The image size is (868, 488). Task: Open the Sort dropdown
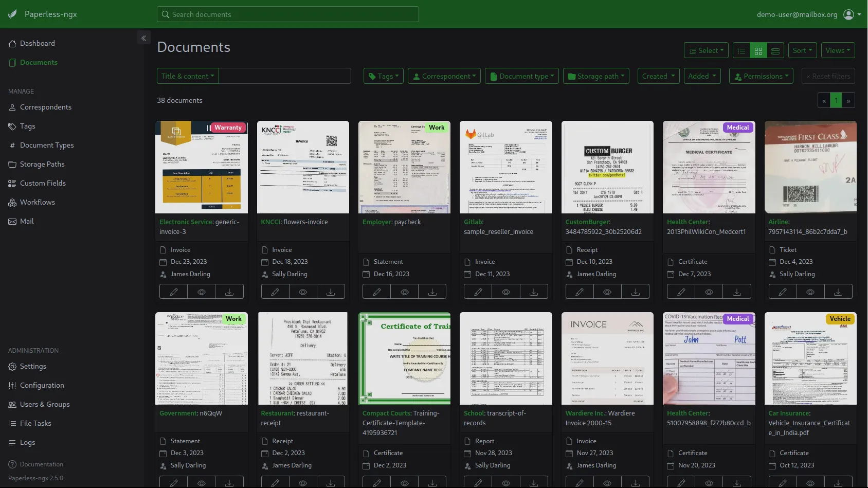802,50
